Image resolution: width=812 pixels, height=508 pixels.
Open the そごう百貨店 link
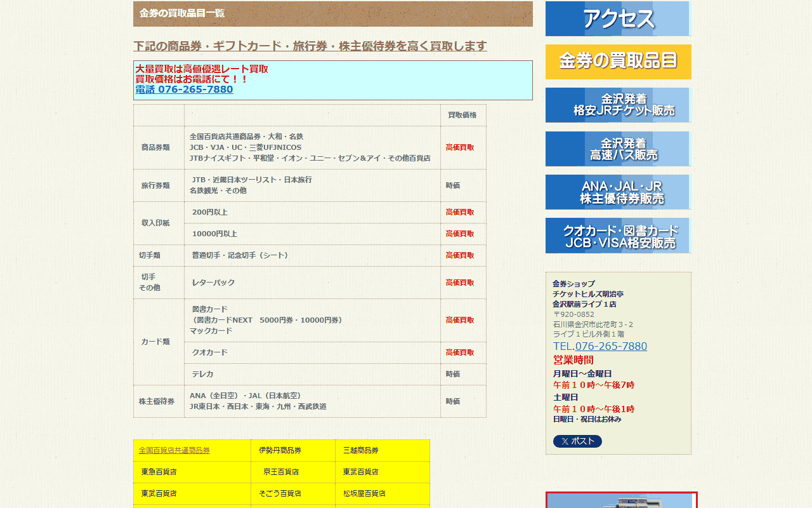coord(280,493)
